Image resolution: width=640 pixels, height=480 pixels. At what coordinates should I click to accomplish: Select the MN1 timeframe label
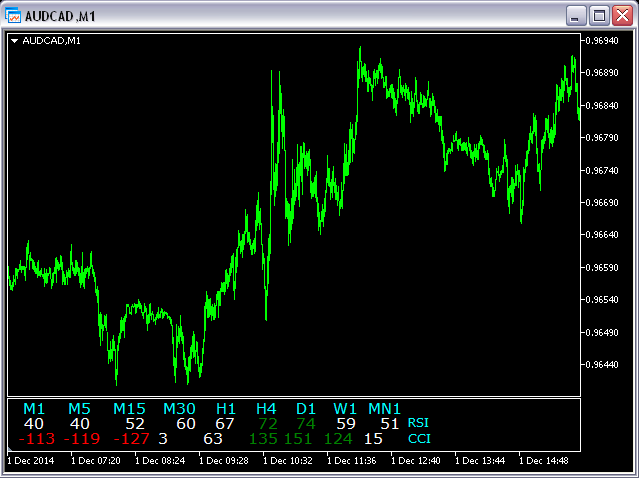coord(384,408)
